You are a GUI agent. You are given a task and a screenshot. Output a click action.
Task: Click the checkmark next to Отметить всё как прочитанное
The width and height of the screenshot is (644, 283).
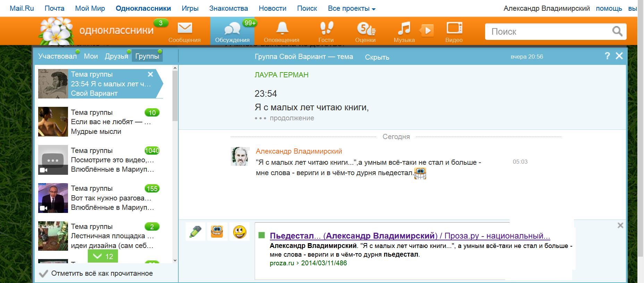pos(43,274)
